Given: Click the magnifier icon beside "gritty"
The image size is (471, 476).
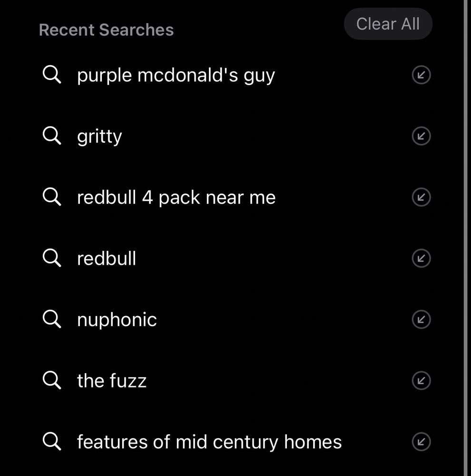Looking at the screenshot, I should coord(52,136).
